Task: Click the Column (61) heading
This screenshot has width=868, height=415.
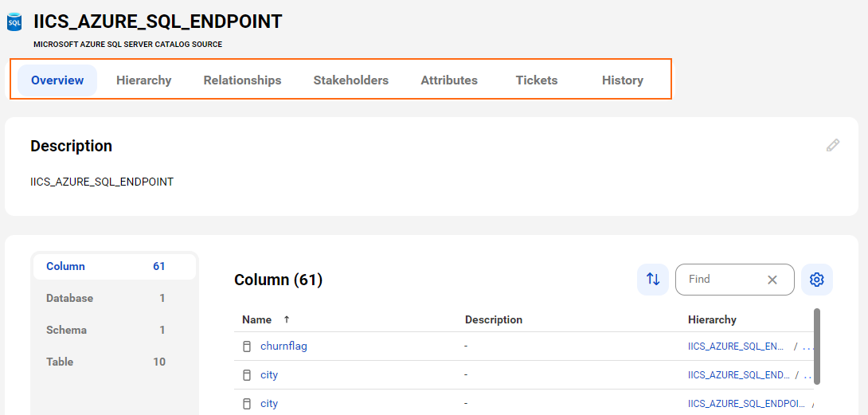Action: pos(279,280)
